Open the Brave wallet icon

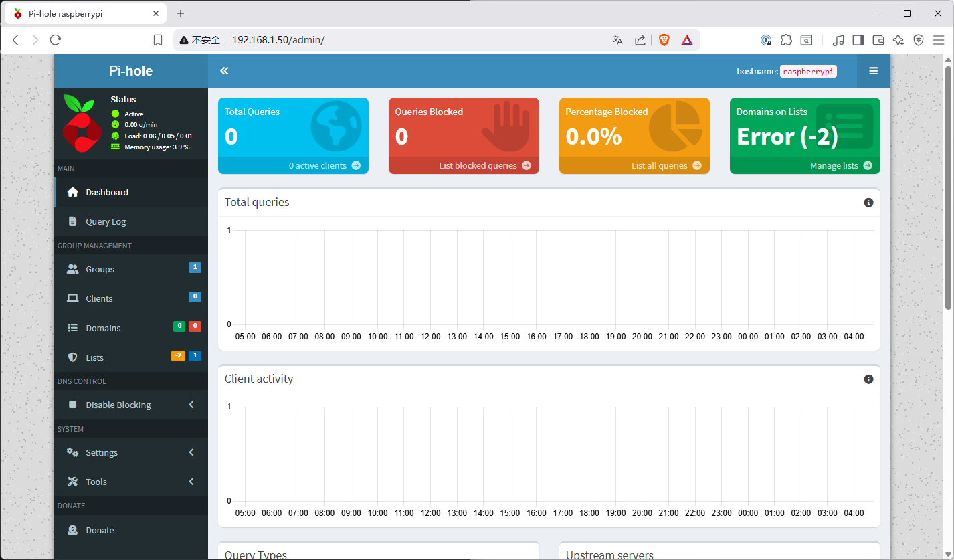click(878, 40)
